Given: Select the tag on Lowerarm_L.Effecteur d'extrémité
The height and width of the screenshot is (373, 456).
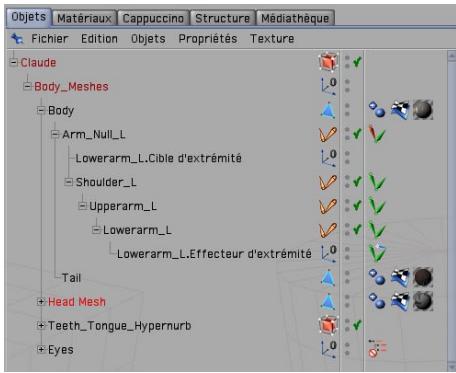Looking at the screenshot, I should 377,253.
